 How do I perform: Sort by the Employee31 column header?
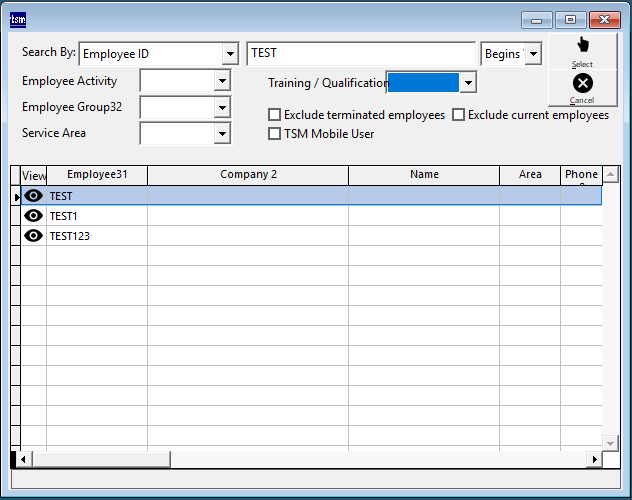point(97,175)
